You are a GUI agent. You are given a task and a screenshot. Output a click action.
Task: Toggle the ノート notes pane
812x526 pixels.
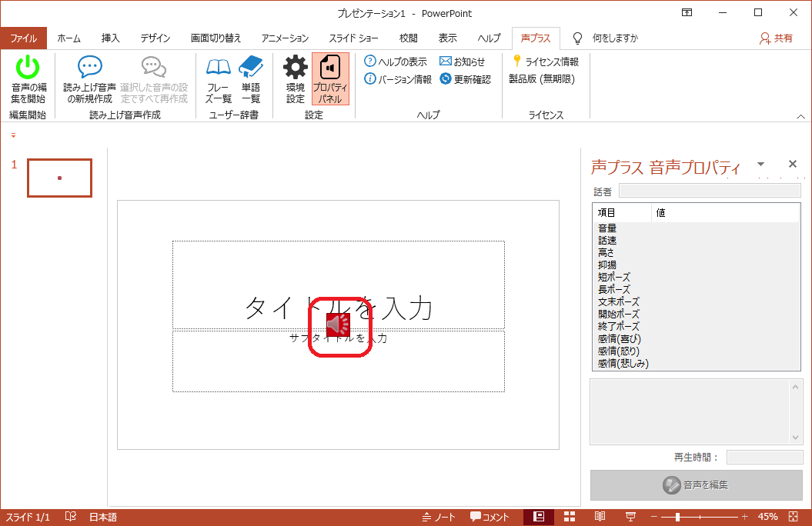(439, 517)
